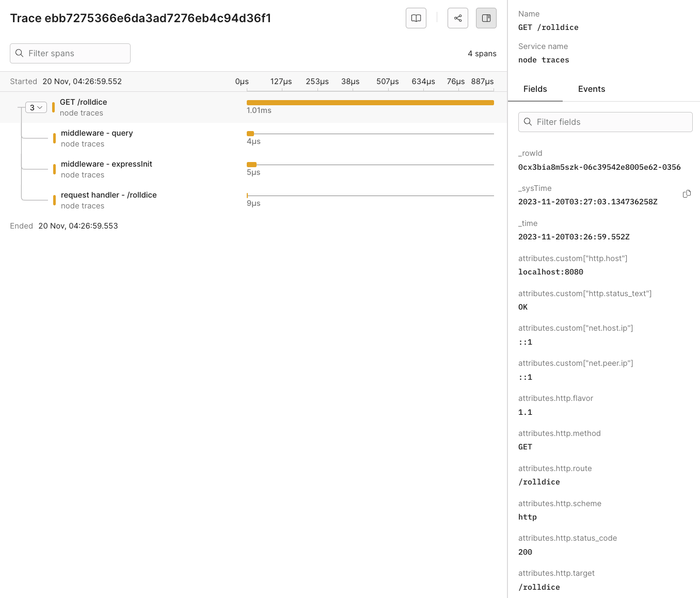Copy the _sysTime value with the copy icon
Screen dimensions: 700x598
click(x=687, y=193)
